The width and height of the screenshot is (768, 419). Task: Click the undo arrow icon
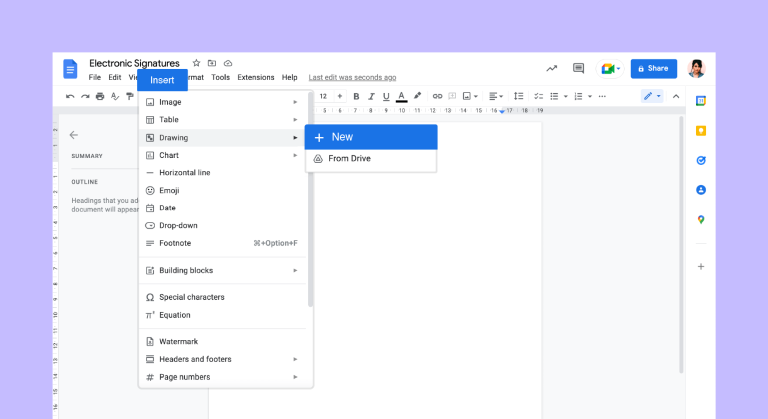[x=70, y=96]
